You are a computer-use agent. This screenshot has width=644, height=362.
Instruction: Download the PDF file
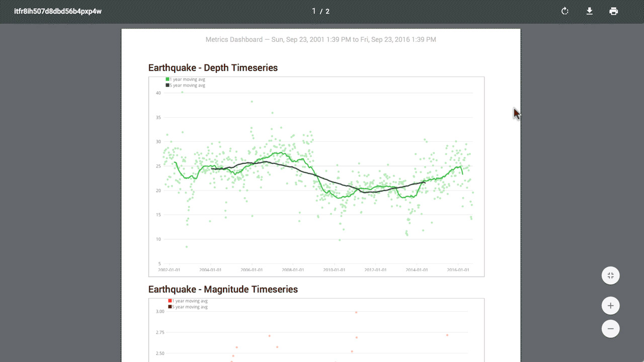pyautogui.click(x=589, y=11)
